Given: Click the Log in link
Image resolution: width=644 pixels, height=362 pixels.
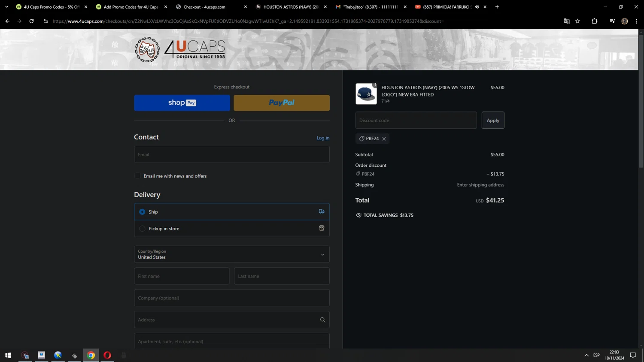Looking at the screenshot, I should [x=323, y=138].
